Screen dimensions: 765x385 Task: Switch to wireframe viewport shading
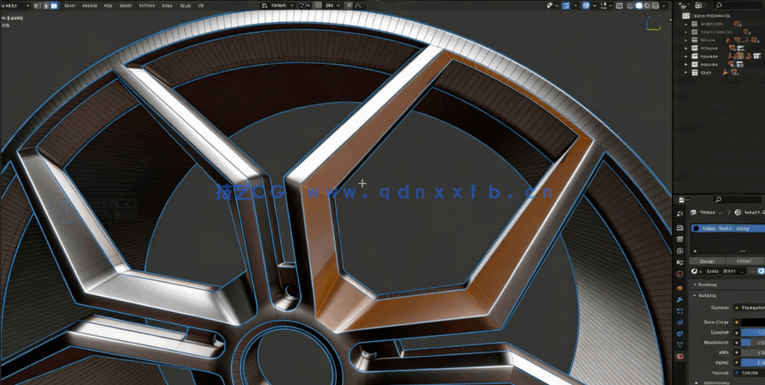click(630, 5)
